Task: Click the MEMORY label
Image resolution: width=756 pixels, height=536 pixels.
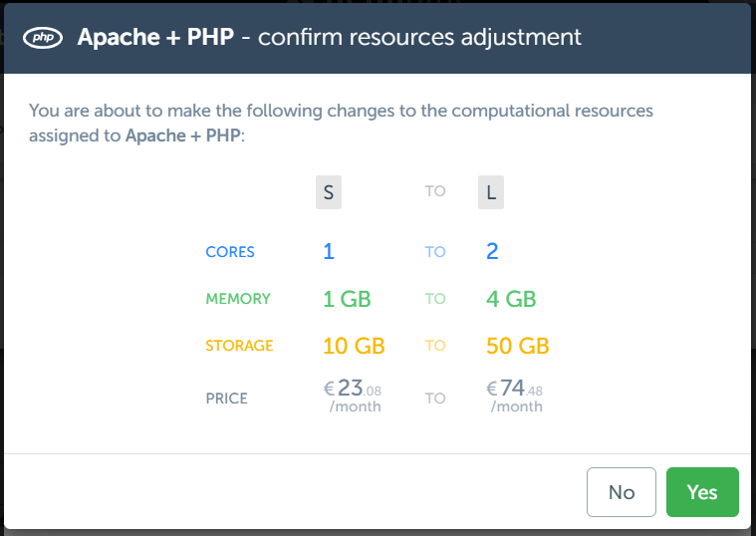Action: point(238,299)
